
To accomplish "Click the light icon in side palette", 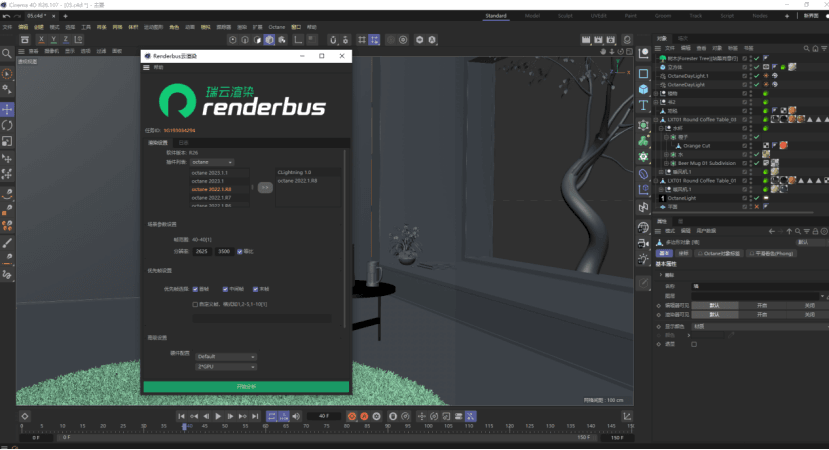I will [643, 260].
